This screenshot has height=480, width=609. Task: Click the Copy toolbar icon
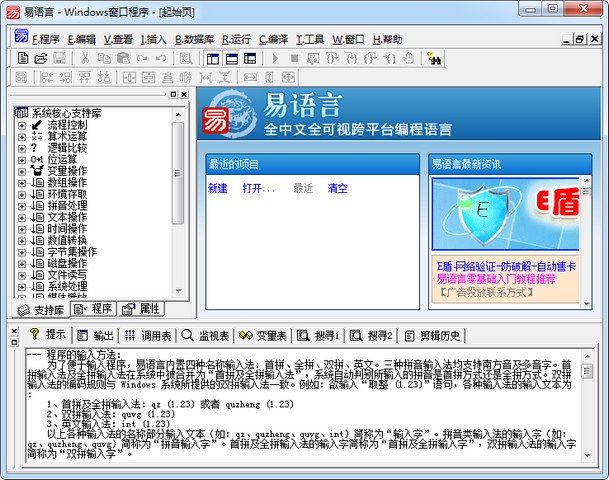(x=104, y=58)
